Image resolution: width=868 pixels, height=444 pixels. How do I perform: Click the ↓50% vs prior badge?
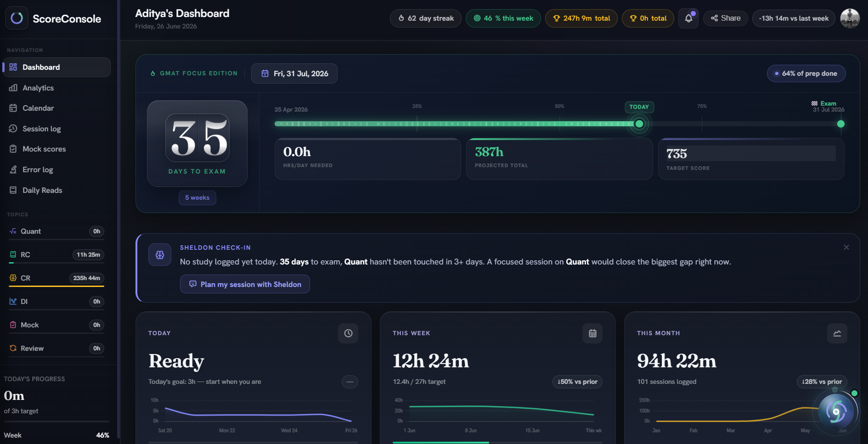pos(577,382)
